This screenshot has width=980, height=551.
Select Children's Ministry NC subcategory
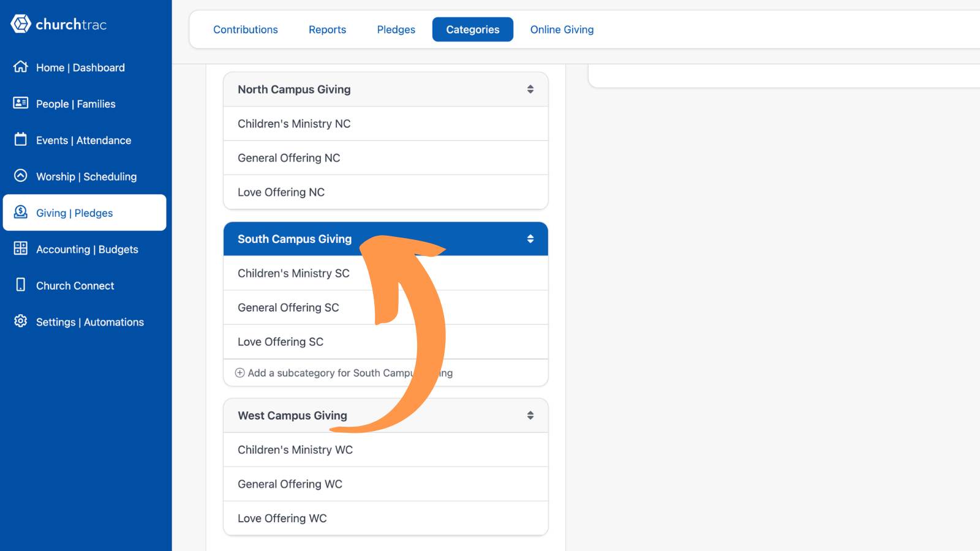[386, 124]
